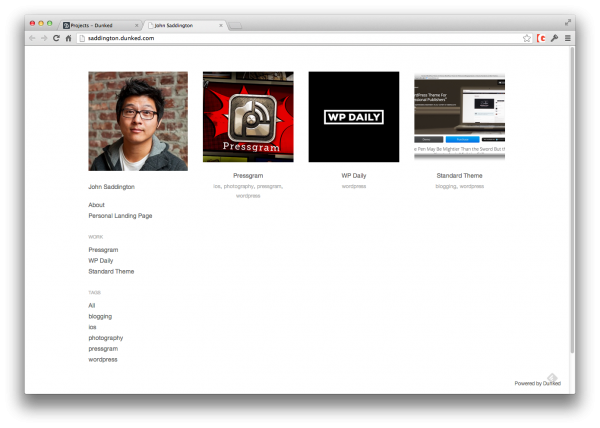Image resolution: width=600 pixels, height=428 pixels.
Task: Close the John Saddington tab
Action: (x=221, y=26)
